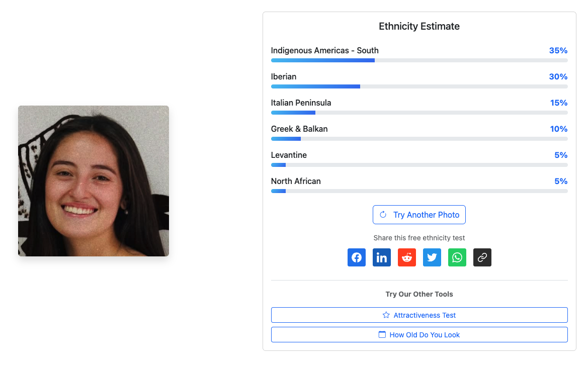Click the Levantine 5% value
This screenshot has width=588, height=366.
click(x=561, y=155)
